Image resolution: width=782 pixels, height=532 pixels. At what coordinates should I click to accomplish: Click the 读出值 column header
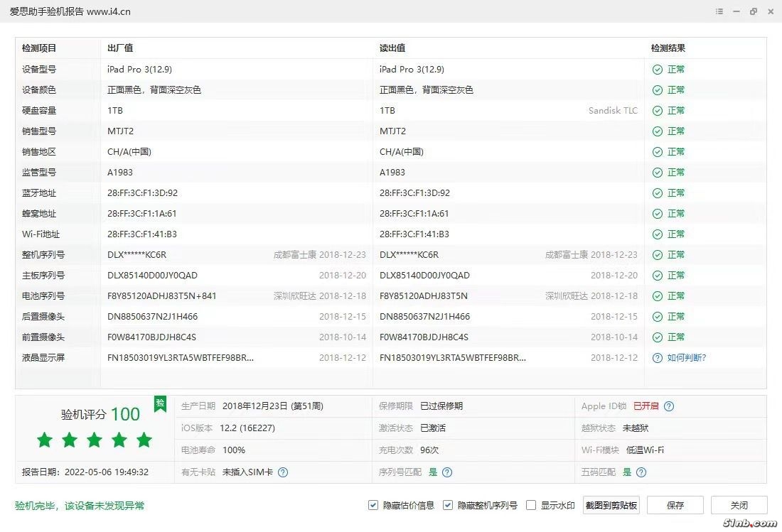pos(392,48)
